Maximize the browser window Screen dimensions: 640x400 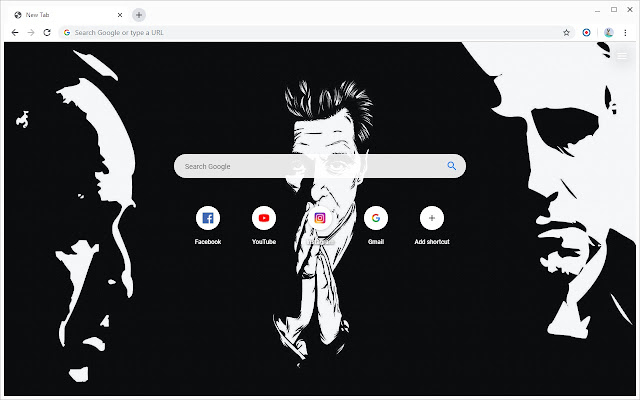(x=614, y=9)
